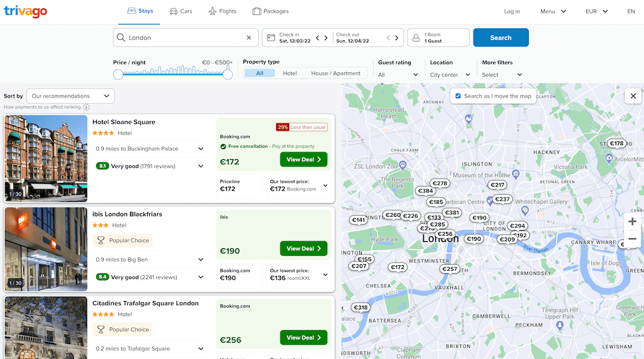This screenshot has height=359, width=644.
Task: Switch to the Stays tab
Action: tap(140, 11)
